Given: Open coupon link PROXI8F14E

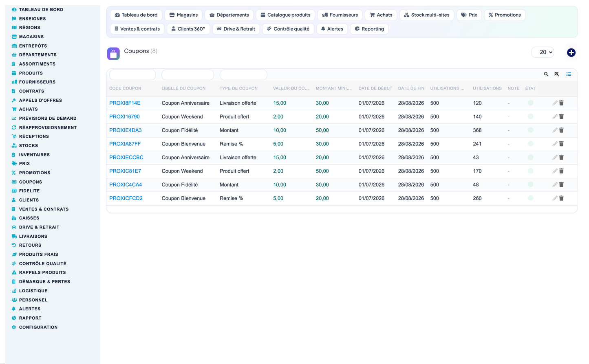Looking at the screenshot, I should (x=125, y=103).
